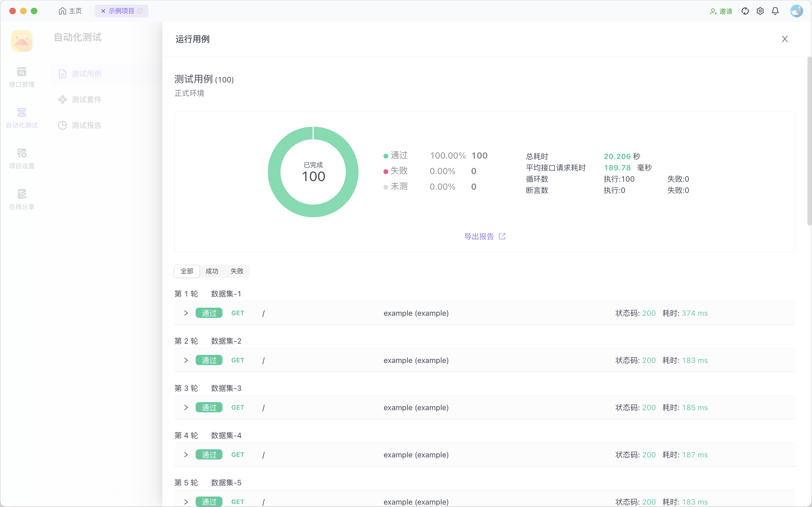Viewport: 812px width, 507px height.
Task: Click the 邀请 invite button
Action: [721, 11]
